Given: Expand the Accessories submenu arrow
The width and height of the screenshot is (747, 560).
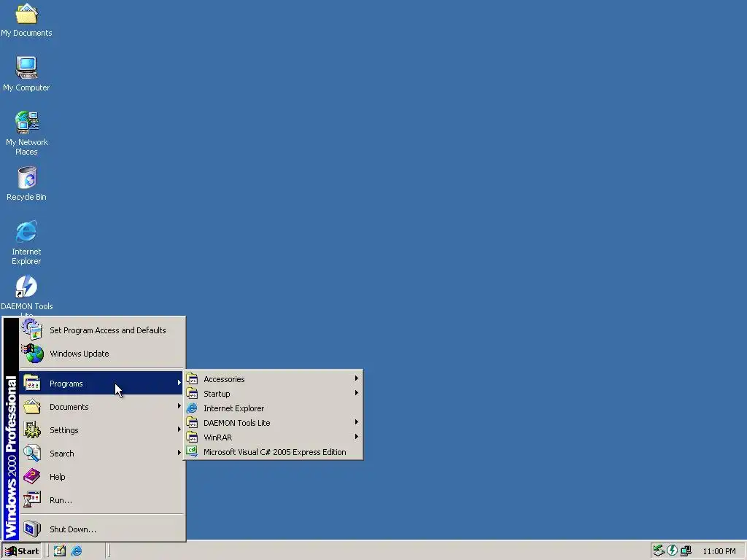Looking at the screenshot, I should 356,378.
